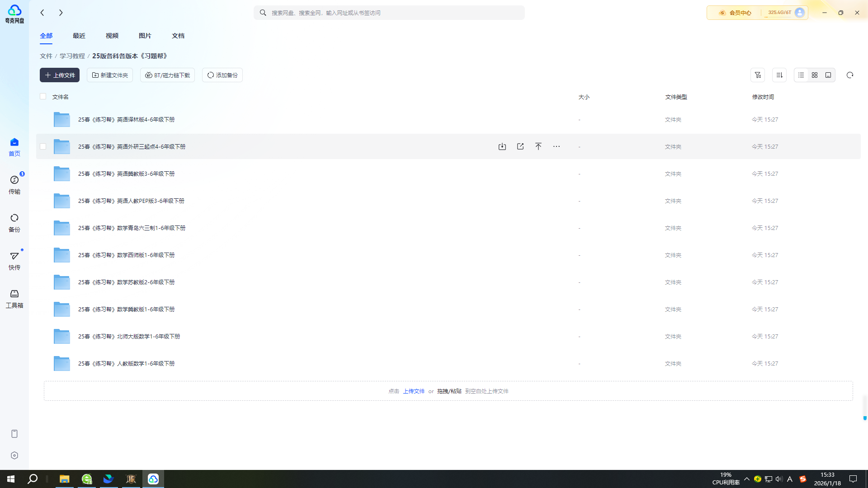Download the 英语外研三起点 folder via row icon
This screenshot has width=868, height=488.
coord(502,146)
